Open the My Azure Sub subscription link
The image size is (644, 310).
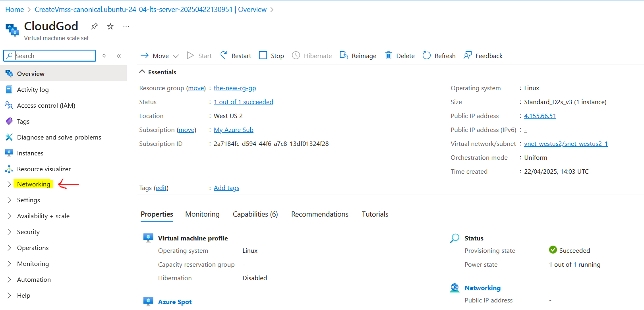(234, 130)
